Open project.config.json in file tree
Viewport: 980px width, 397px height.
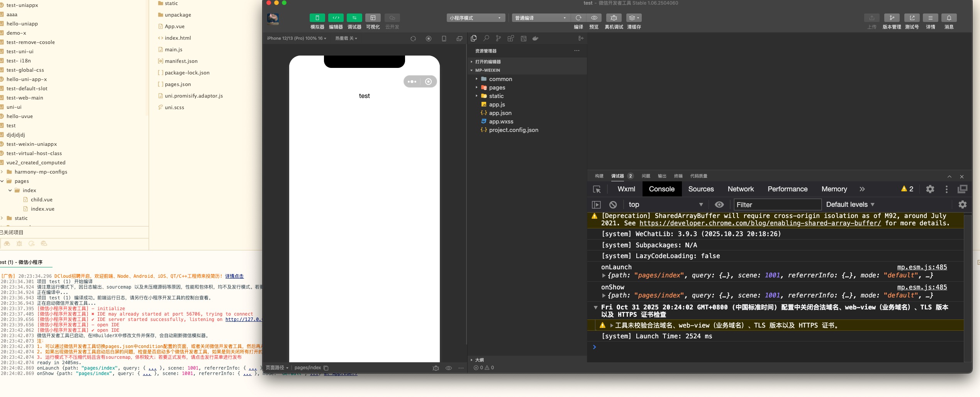coord(513,130)
